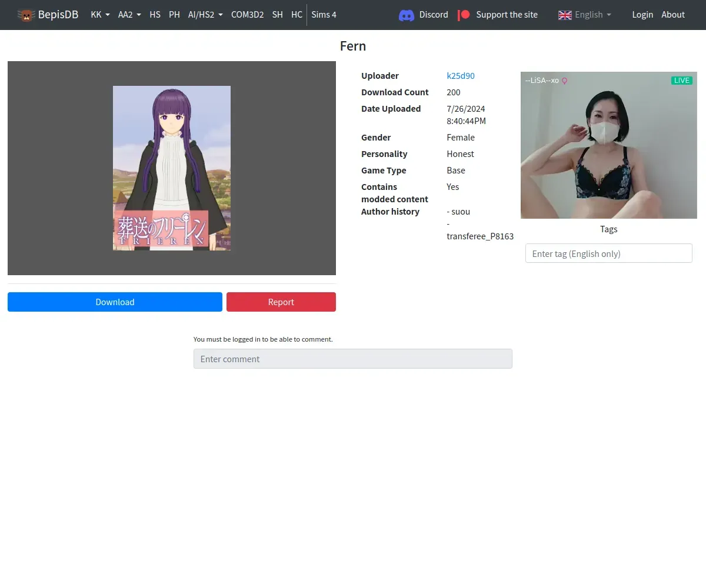Expand the AA2 dropdown menu
The width and height of the screenshot is (706, 588).
click(x=129, y=15)
